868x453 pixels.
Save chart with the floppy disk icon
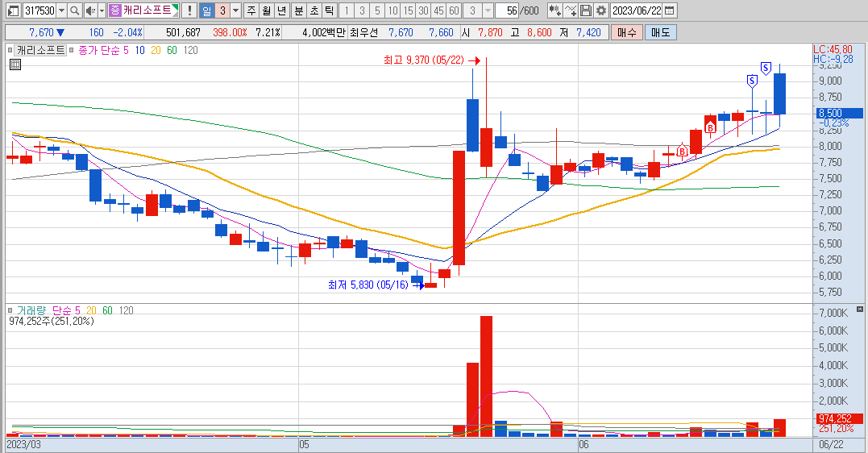pos(586,10)
